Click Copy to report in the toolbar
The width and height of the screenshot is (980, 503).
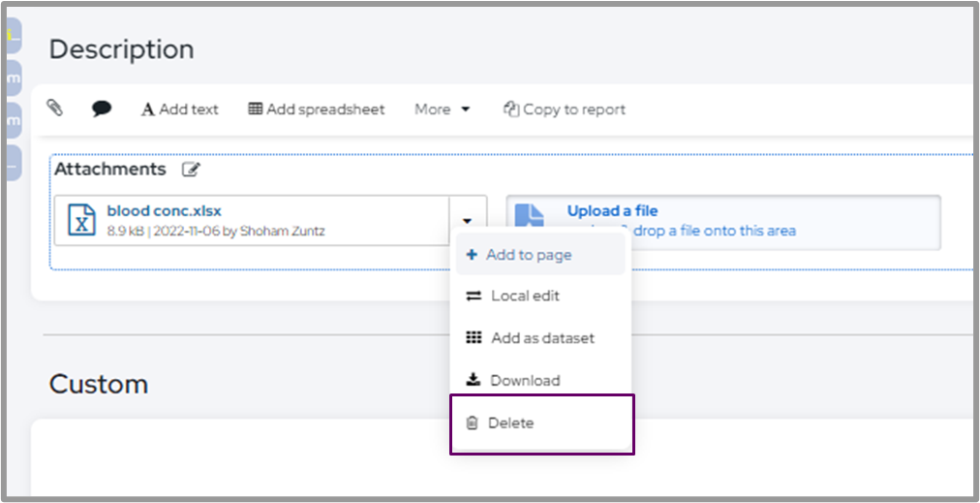(x=565, y=110)
